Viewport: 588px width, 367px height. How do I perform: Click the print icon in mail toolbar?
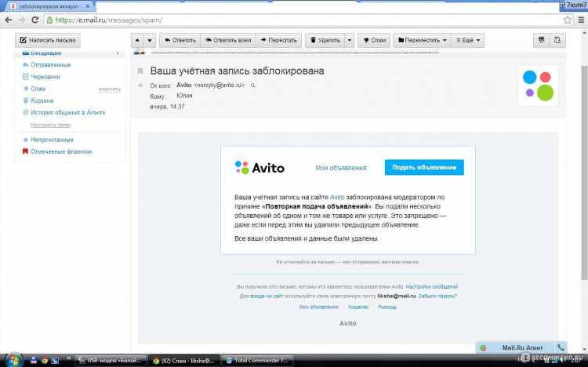pos(541,40)
